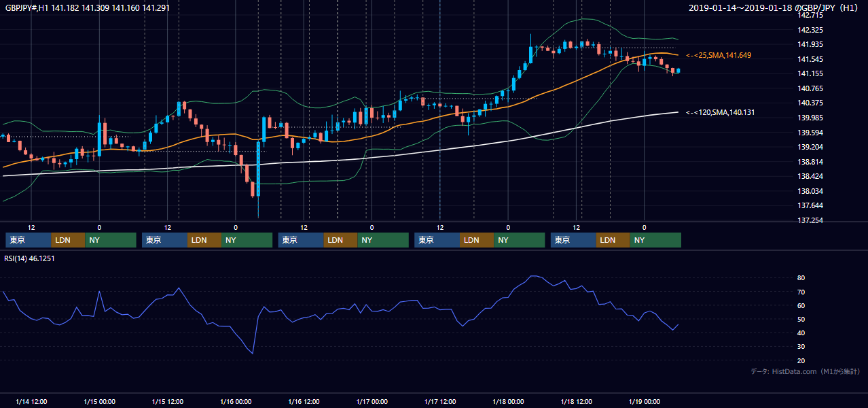Image resolution: width=868 pixels, height=408 pixels.
Task: Click price axis value 138.034
Action: pyautogui.click(x=811, y=191)
